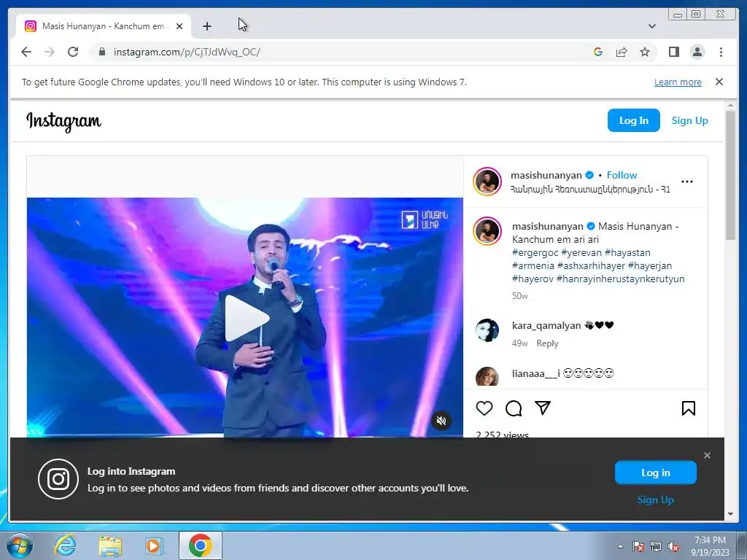Click the browser forward arrow
Viewport: 747px width, 560px height.
click(50, 52)
